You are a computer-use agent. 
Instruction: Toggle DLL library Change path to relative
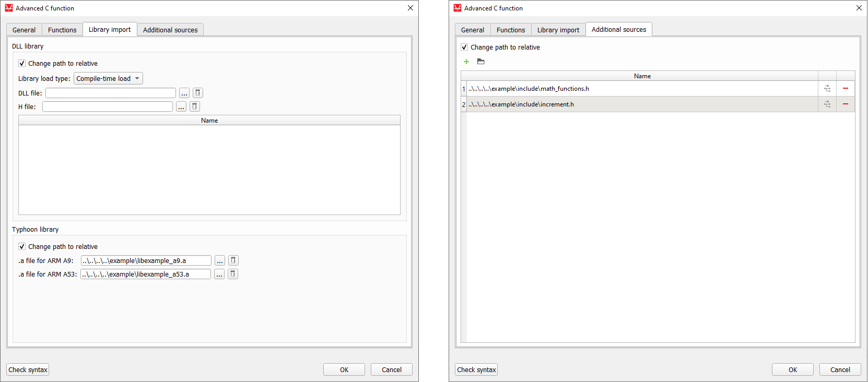[22, 64]
